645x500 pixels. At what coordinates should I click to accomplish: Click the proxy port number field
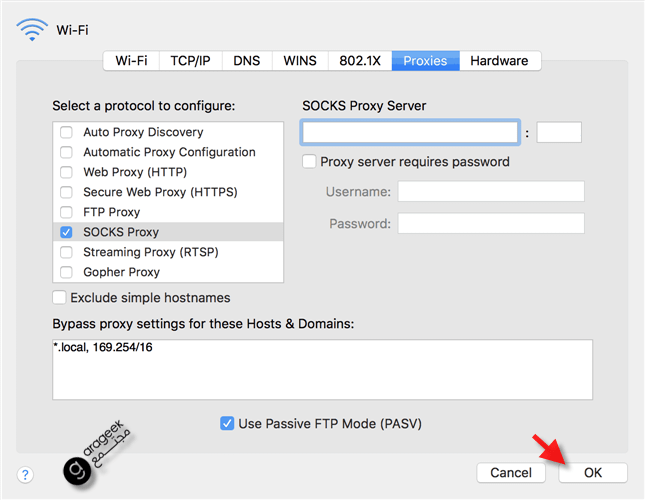[559, 132]
